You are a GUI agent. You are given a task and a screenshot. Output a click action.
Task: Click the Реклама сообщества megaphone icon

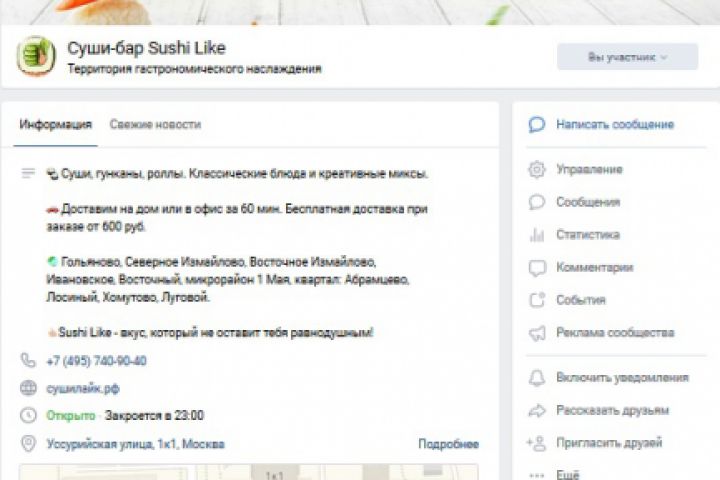coord(537,333)
